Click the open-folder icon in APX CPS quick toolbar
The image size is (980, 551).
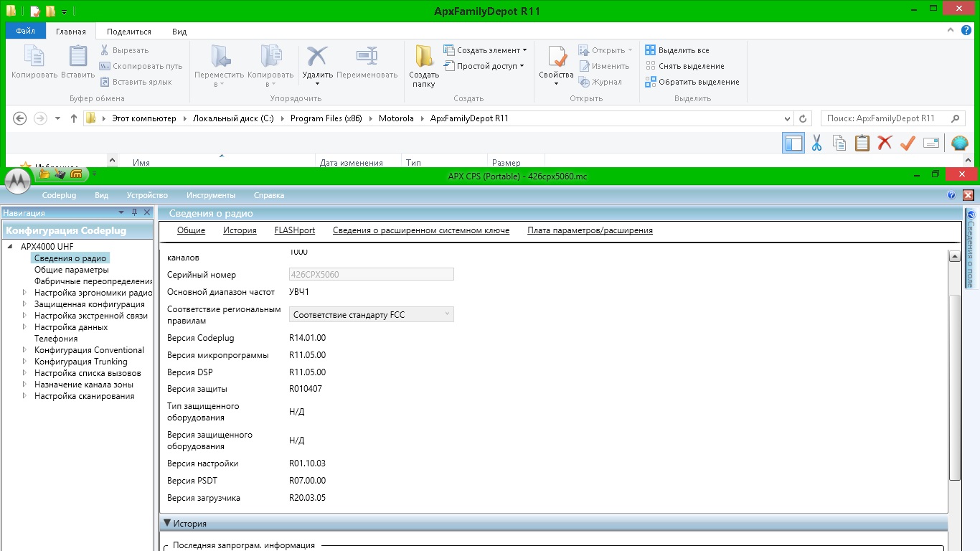(x=45, y=174)
